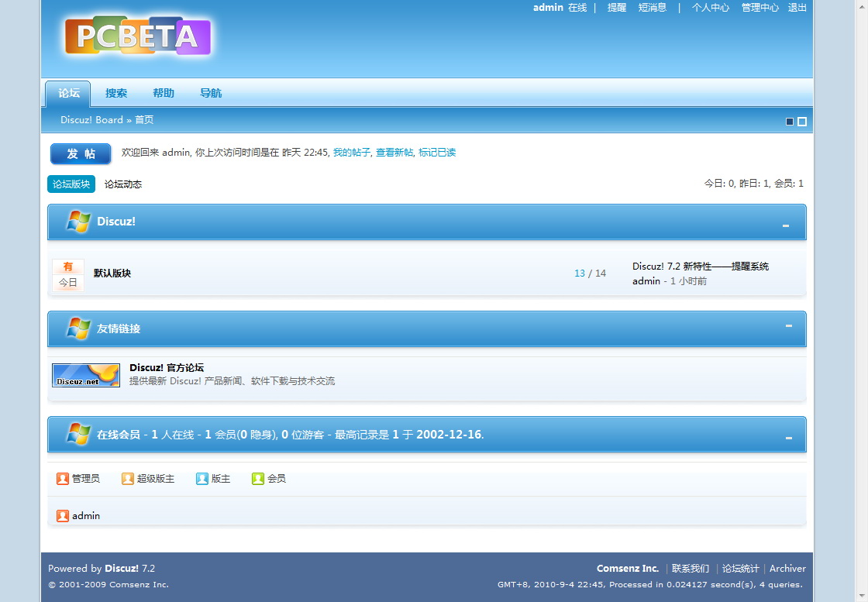
Task: Collapse the Discuz! category section
Action: point(786,225)
